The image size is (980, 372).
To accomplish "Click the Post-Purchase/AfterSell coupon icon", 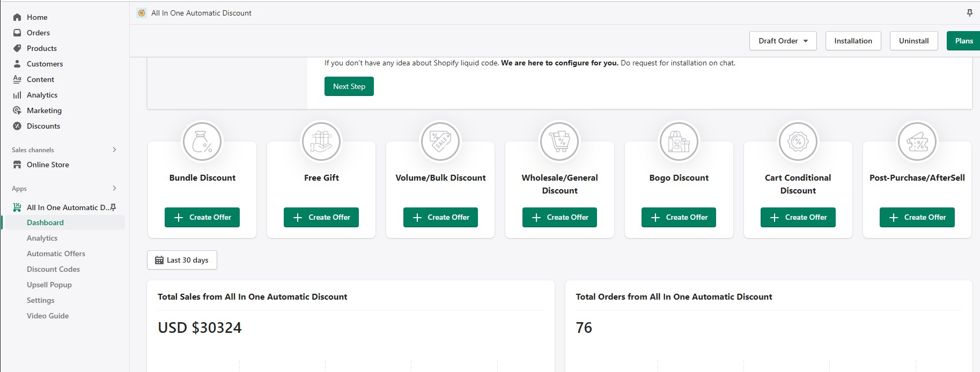I will (917, 142).
